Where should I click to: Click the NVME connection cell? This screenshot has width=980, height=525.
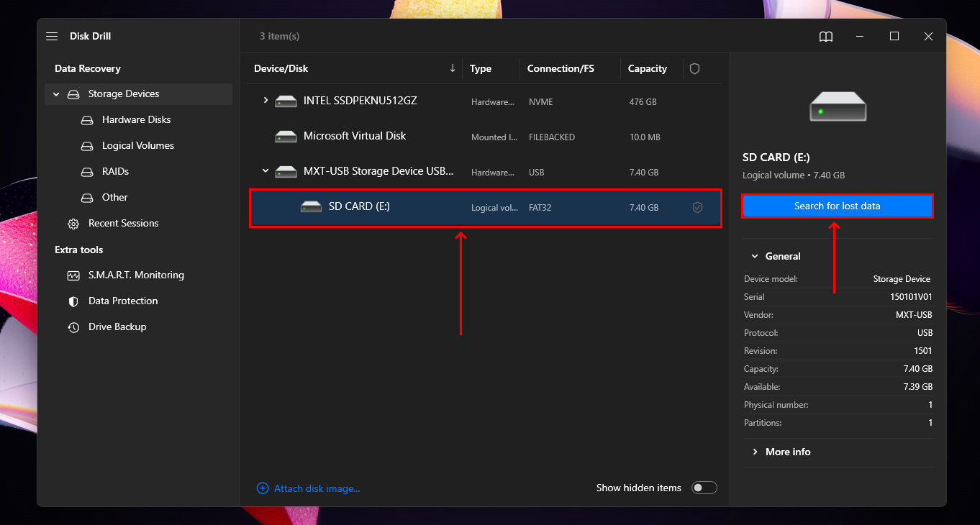[541, 102]
